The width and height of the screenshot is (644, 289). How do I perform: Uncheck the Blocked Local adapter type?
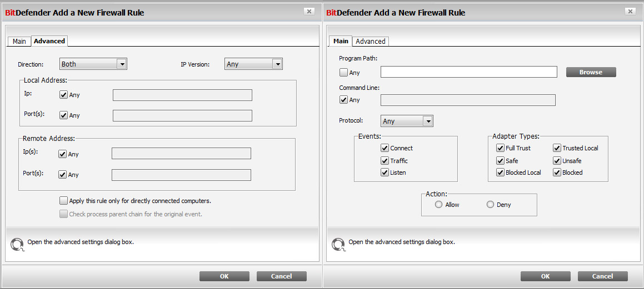tap(500, 173)
